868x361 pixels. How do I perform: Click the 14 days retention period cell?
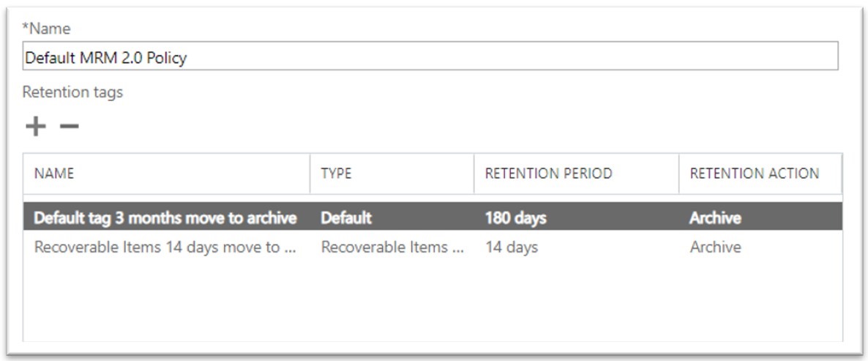pyautogui.click(x=511, y=248)
